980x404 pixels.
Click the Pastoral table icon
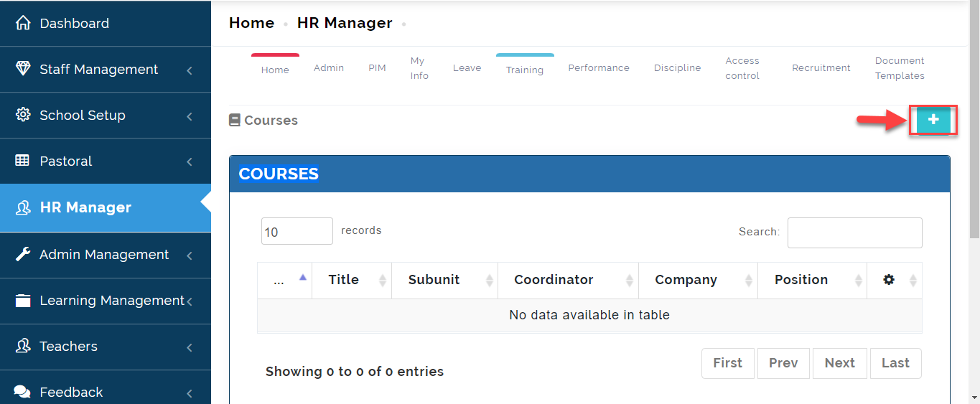23,161
